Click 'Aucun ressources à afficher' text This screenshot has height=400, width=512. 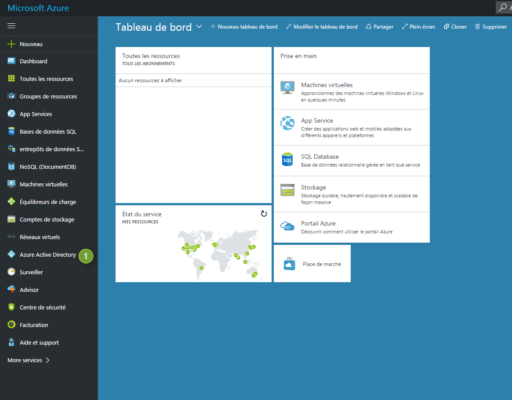click(x=150, y=80)
